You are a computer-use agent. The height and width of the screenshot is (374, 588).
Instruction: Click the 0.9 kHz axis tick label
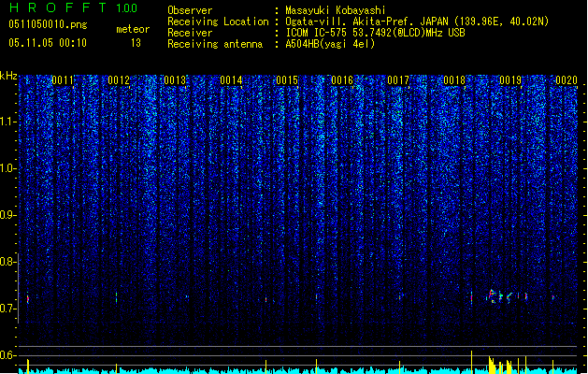click(x=8, y=215)
